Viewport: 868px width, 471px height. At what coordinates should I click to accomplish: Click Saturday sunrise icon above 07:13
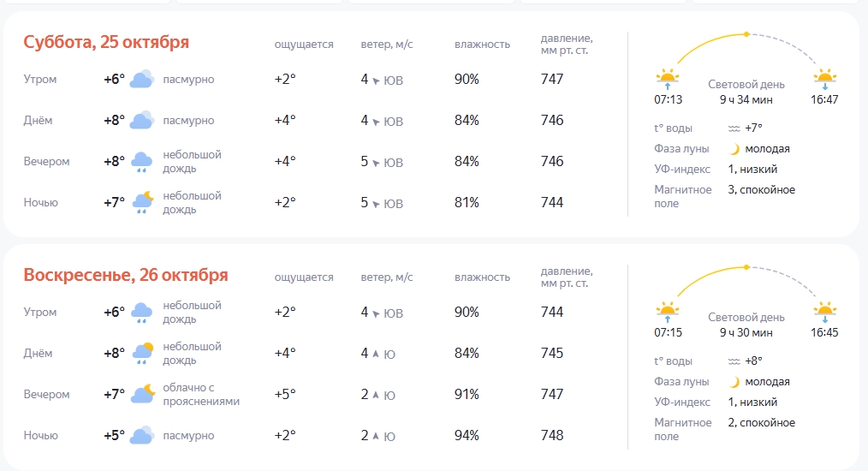pos(668,80)
